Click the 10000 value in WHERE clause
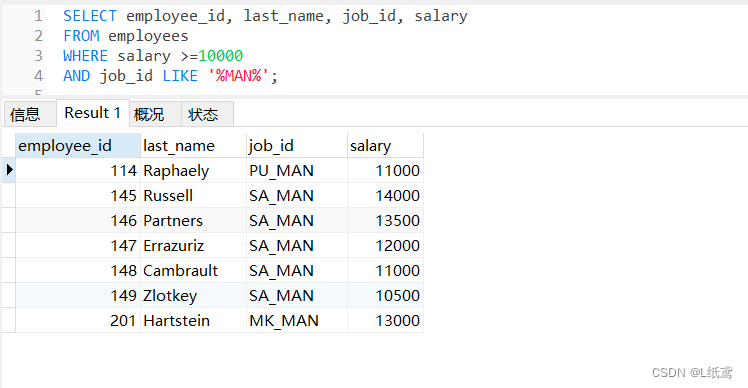 (220, 56)
